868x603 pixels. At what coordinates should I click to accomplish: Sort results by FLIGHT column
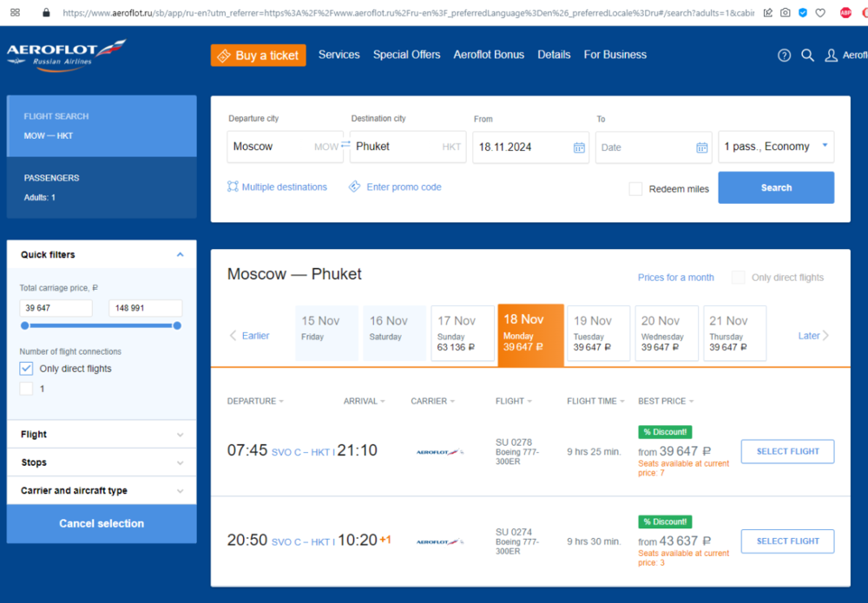coord(514,401)
